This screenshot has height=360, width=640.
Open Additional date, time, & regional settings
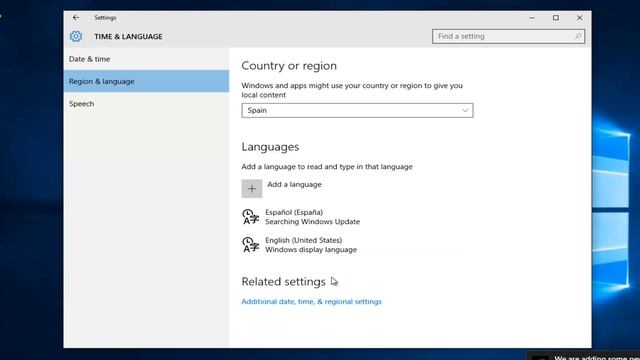(x=311, y=302)
